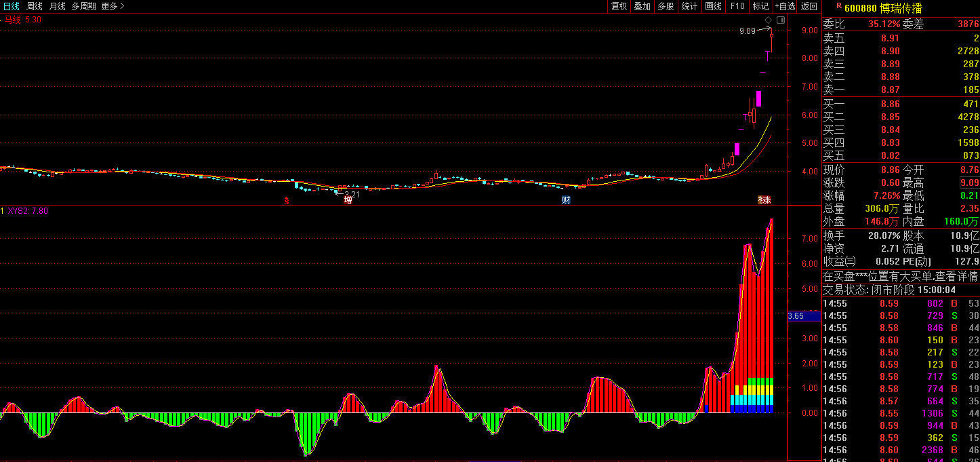The width and height of the screenshot is (980, 462).
Task: Add stock via +自选 button
Action: coord(785,6)
